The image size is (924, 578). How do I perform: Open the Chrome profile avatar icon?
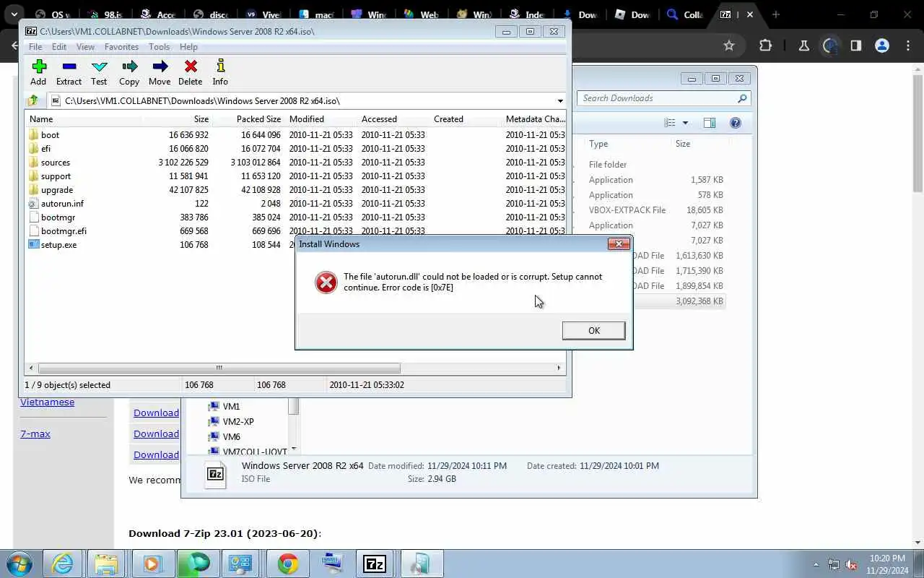click(881, 46)
